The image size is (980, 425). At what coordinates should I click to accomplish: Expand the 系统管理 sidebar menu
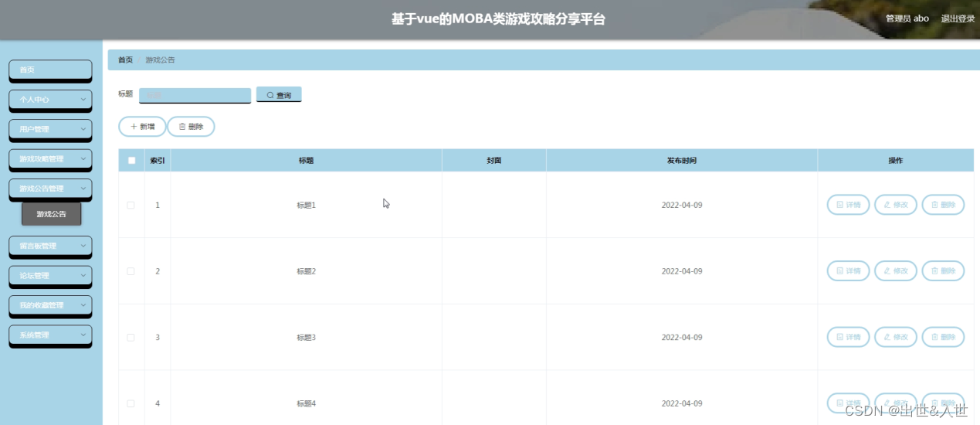pos(50,335)
